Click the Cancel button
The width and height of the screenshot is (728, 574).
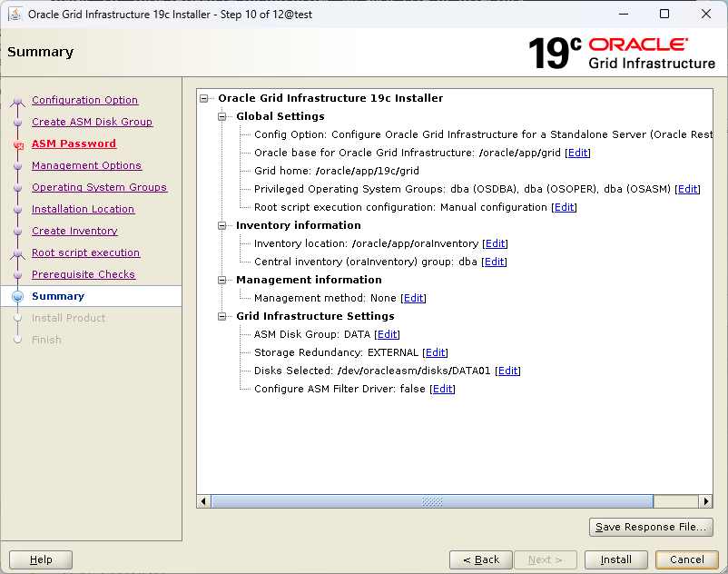686,559
